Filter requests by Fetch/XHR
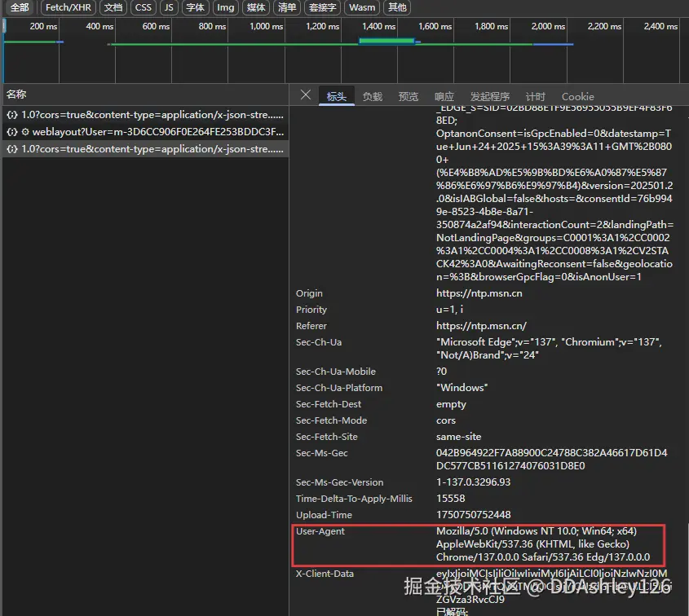Screen dimensions: 689x616 68,7
